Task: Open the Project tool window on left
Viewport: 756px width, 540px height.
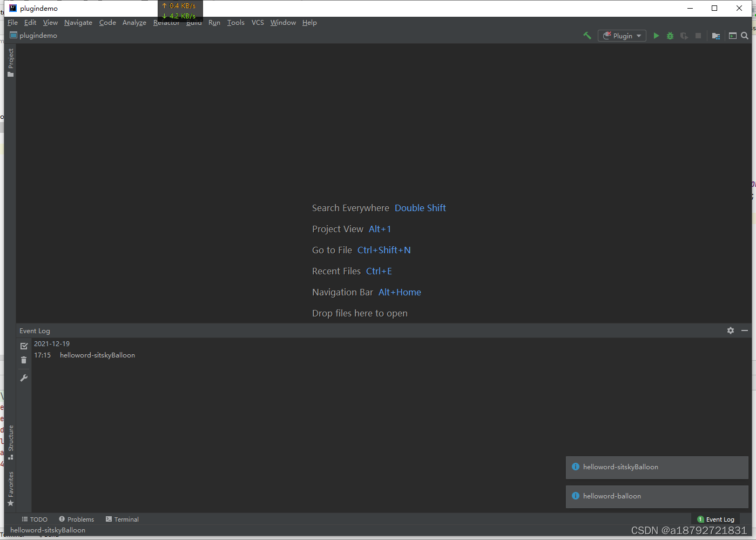Action: (10, 63)
